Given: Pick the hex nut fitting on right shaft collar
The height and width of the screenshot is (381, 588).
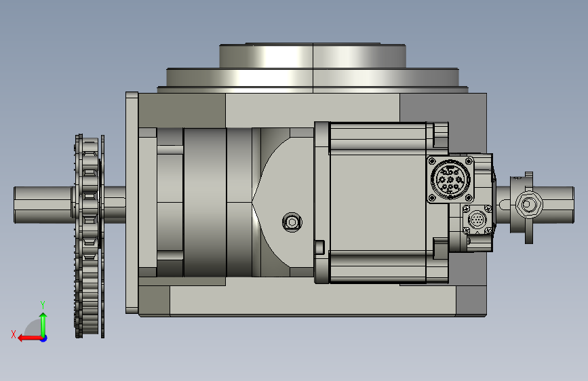Looking at the screenshot, I should coord(528,204).
